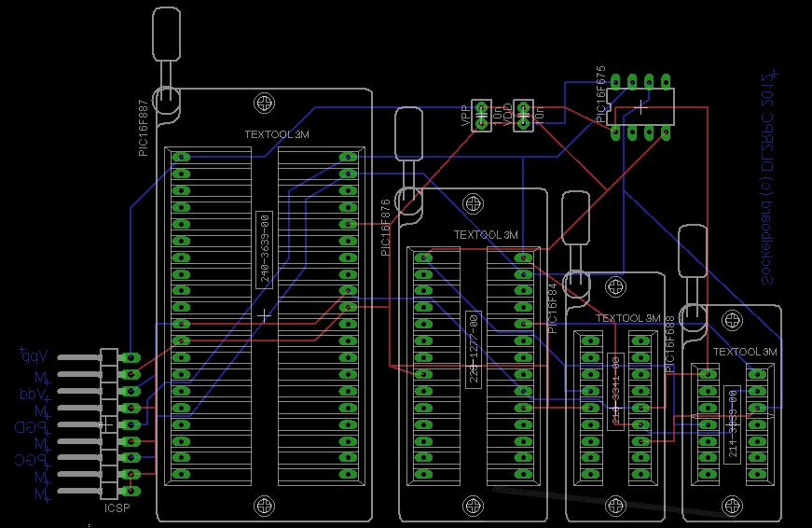Select the mirrored Socketboard DL2KPC copyright text
Image resolution: width=812 pixels, height=528 pixels.
coord(767,178)
